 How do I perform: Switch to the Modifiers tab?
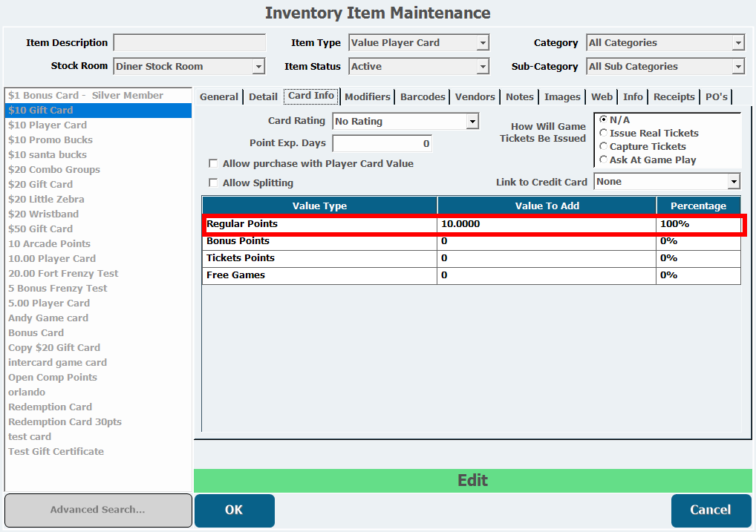point(367,97)
